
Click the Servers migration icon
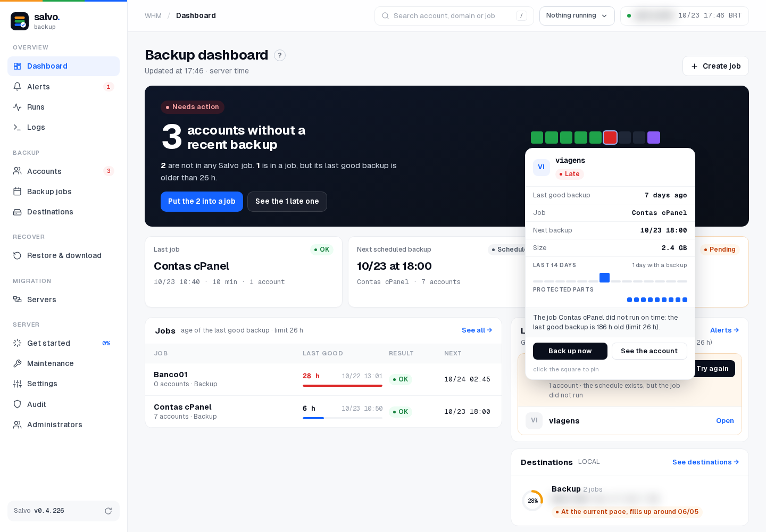(x=17, y=300)
